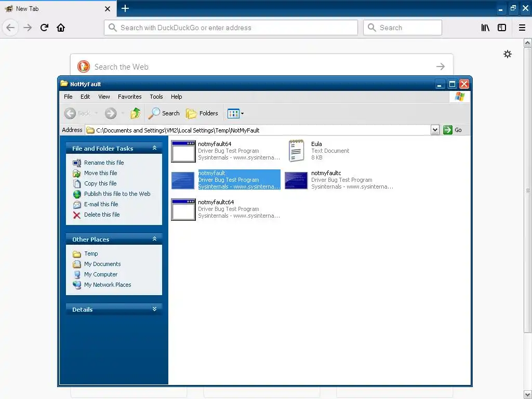Image resolution: width=532 pixels, height=399 pixels.
Task: Select the notmyfault program icon
Action: pyautogui.click(x=183, y=180)
